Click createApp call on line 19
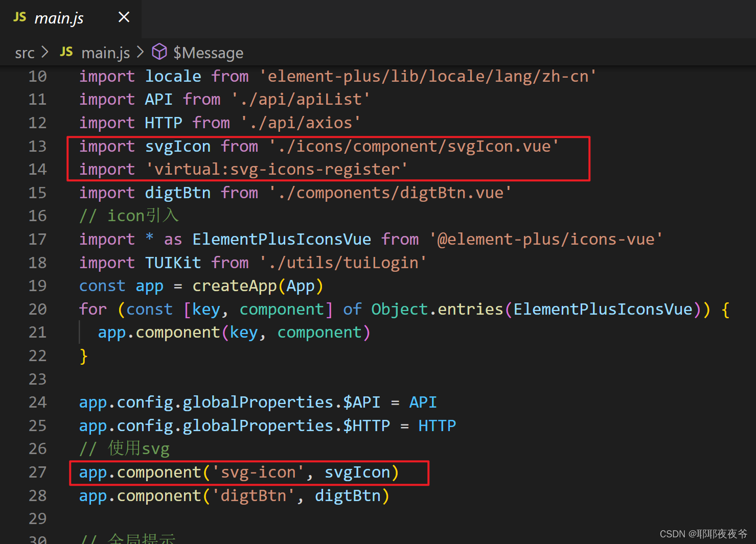The width and height of the screenshot is (756, 544). tap(235, 286)
